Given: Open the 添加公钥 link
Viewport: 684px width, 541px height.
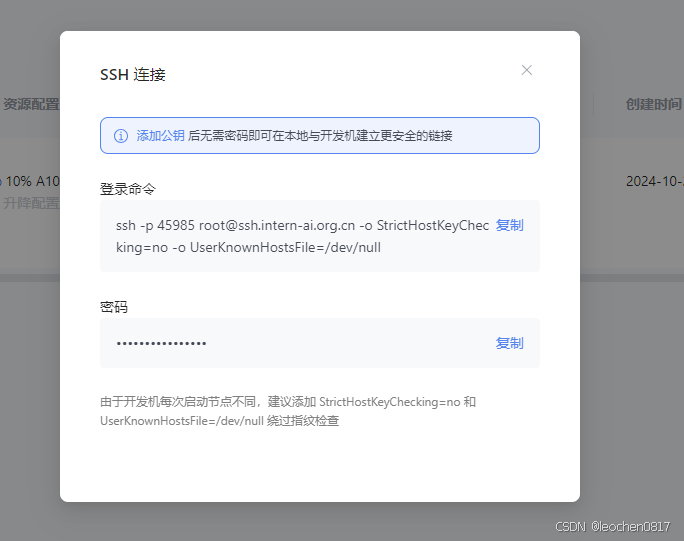Looking at the screenshot, I should (161, 136).
